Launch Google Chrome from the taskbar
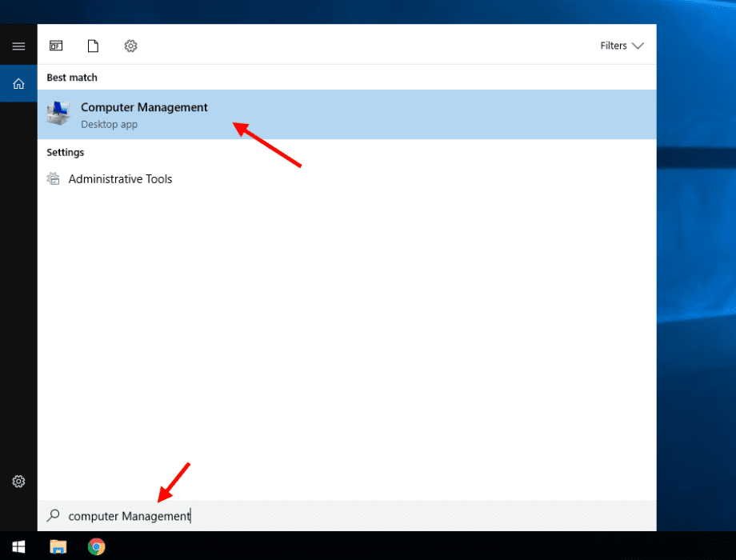This screenshot has width=736, height=560. tap(96, 546)
